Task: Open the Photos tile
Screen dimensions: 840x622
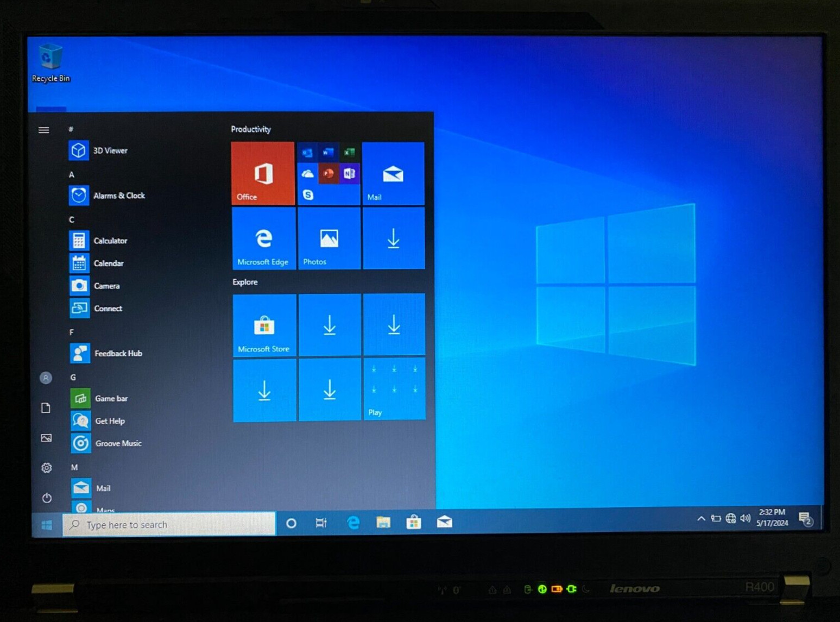Action: (329, 238)
